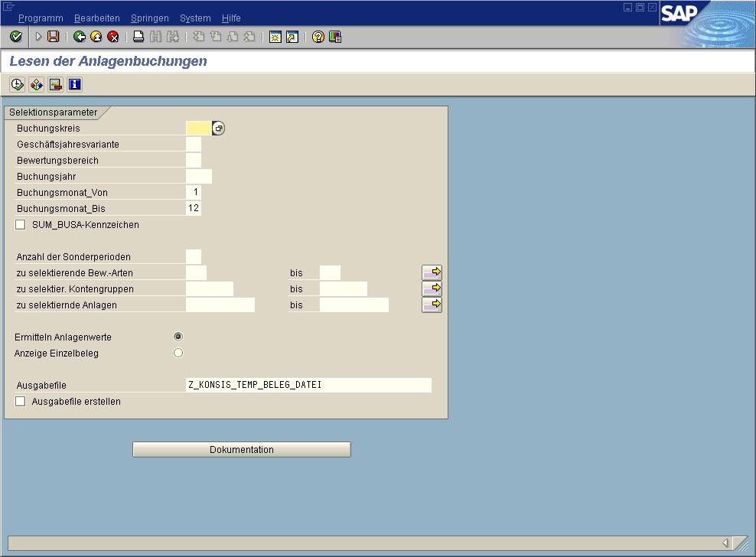Click the Anlagen from-value field
Image resolution: width=756 pixels, height=557 pixels.
(220, 305)
